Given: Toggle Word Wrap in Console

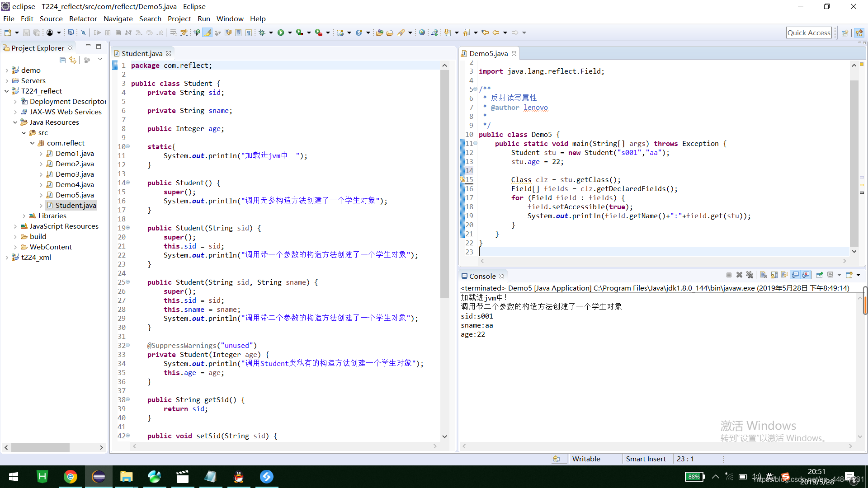Looking at the screenshot, I should [x=784, y=275].
